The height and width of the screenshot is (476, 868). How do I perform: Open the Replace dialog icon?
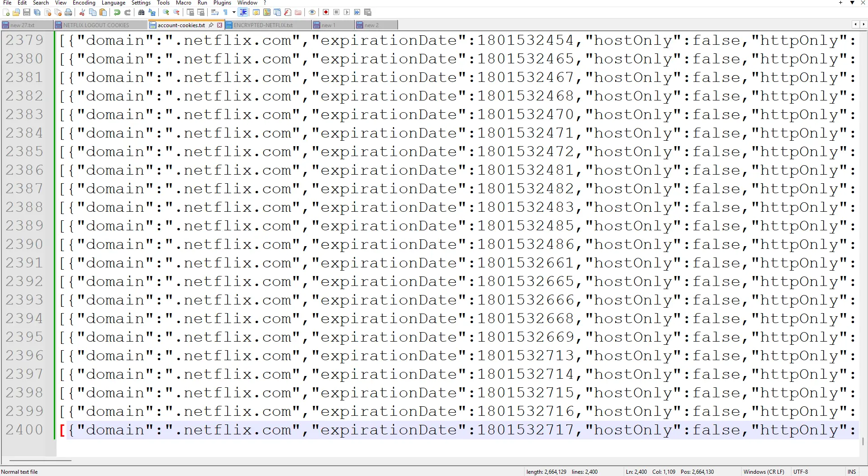pyautogui.click(x=152, y=12)
